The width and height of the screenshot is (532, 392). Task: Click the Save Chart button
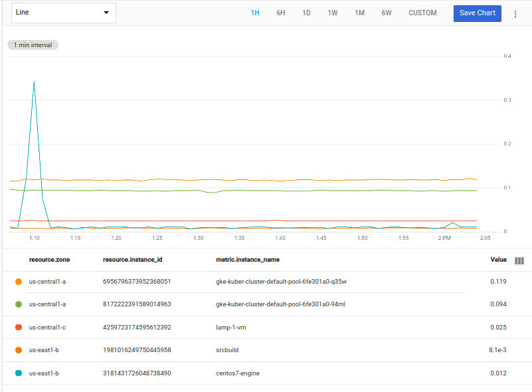click(x=477, y=13)
